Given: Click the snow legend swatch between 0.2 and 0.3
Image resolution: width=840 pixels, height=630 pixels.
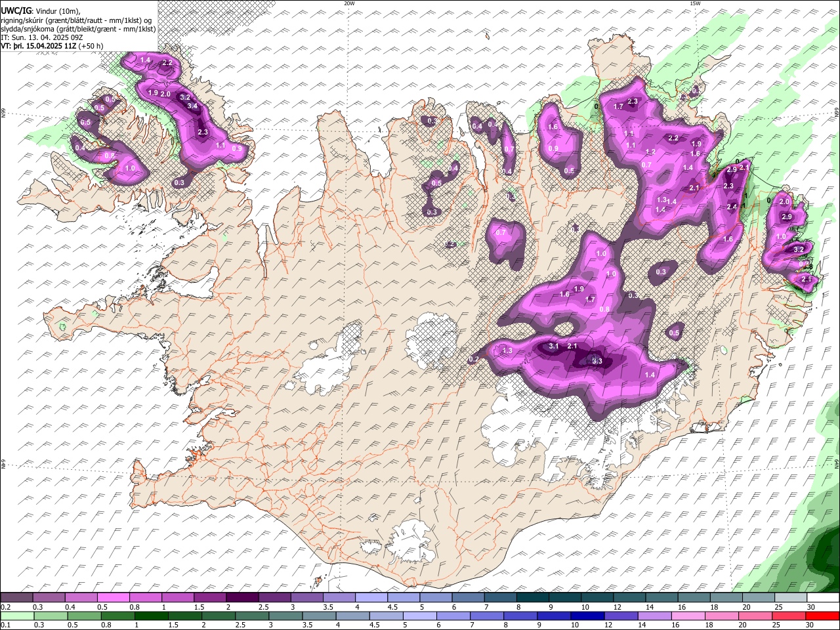Looking at the screenshot, I should 16,598.
